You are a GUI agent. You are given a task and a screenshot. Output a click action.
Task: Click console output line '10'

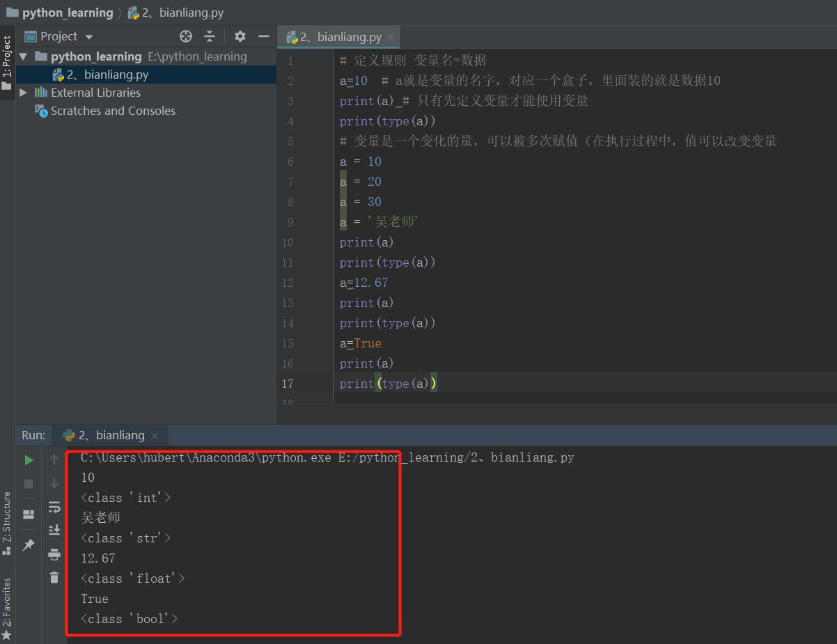[x=88, y=478]
